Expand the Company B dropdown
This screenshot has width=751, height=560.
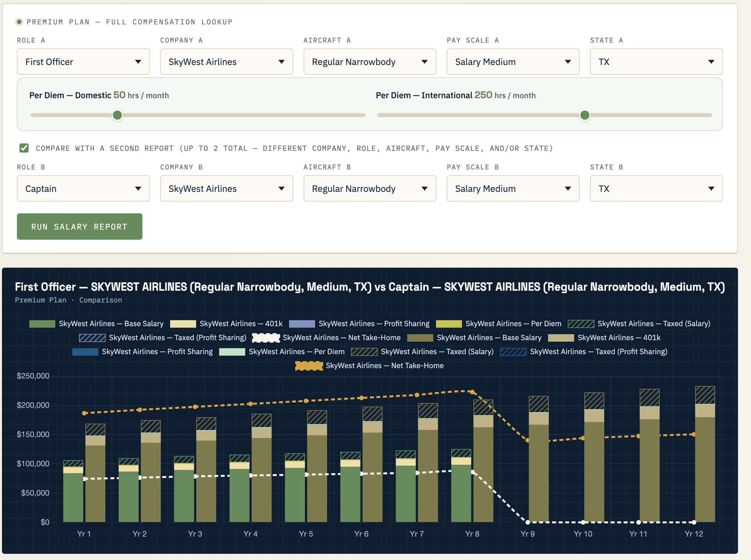coord(226,189)
